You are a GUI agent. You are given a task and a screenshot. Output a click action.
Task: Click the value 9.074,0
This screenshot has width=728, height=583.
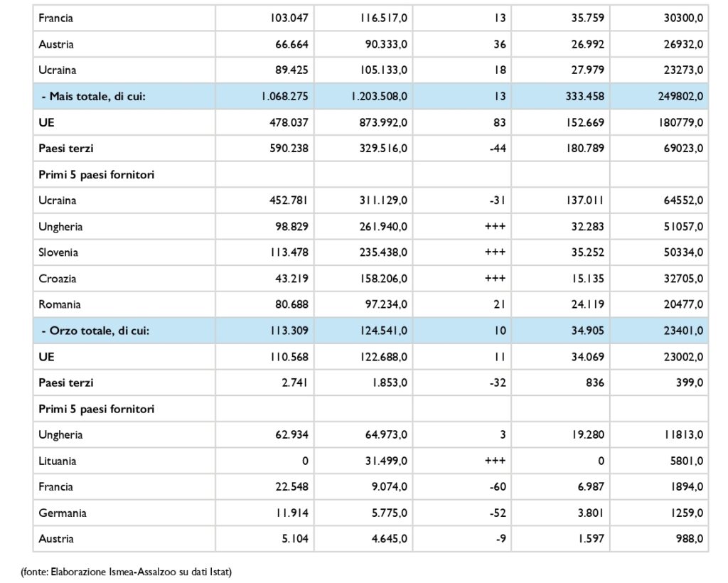point(389,487)
